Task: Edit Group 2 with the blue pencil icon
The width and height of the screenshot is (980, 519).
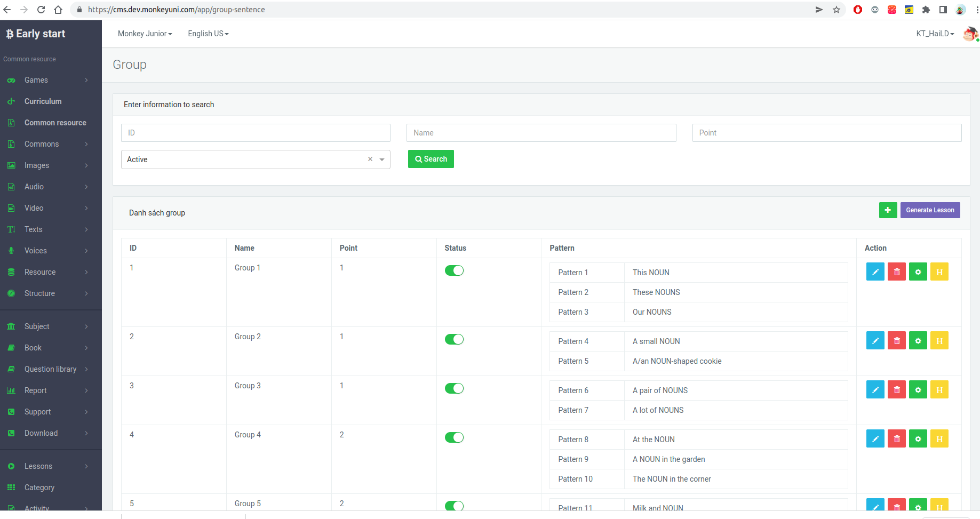Action: [x=875, y=341]
